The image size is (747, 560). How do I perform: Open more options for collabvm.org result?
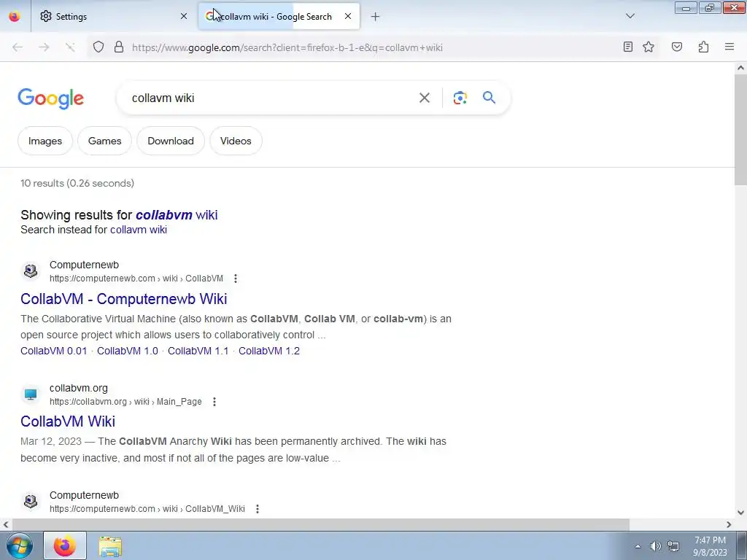pyautogui.click(x=214, y=402)
